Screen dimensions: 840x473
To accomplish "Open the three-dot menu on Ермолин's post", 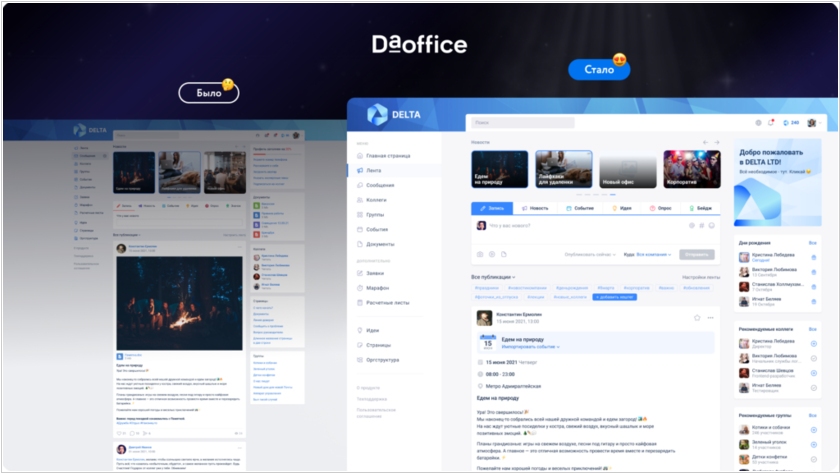I will coord(710,318).
